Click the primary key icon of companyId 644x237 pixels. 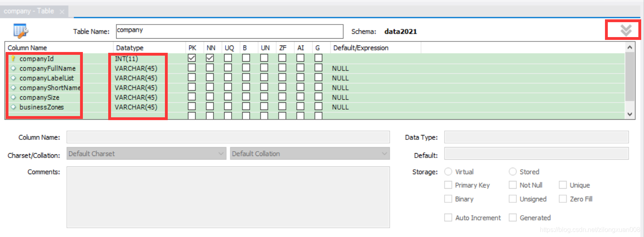(x=13, y=58)
